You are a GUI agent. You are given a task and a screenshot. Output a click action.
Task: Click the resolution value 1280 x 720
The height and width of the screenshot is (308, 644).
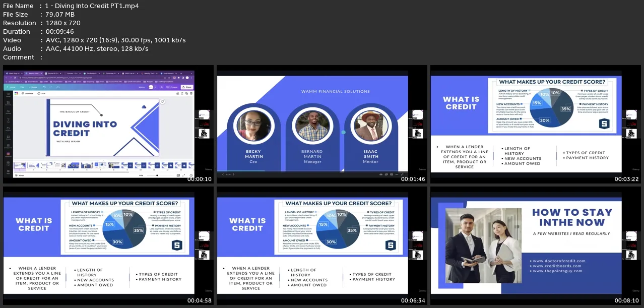[x=63, y=23]
